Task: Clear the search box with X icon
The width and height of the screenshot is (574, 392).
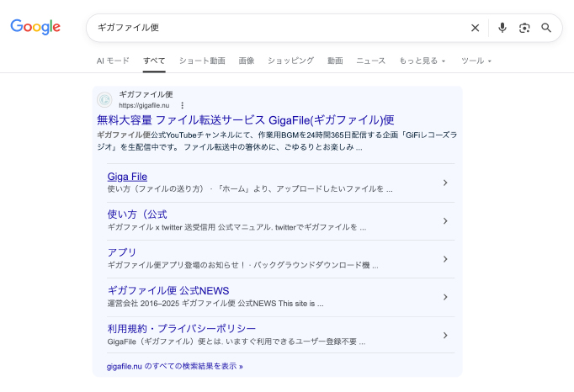Action: pos(475,28)
